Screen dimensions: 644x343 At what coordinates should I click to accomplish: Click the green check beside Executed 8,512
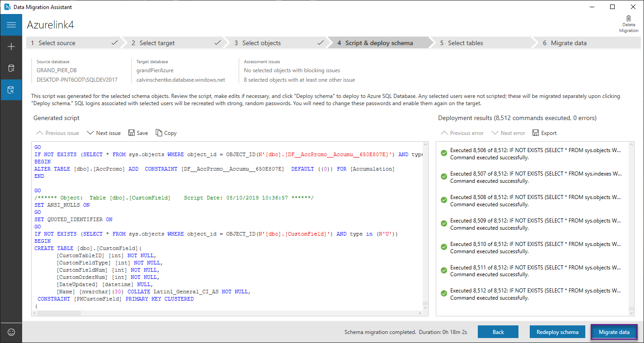(444, 293)
